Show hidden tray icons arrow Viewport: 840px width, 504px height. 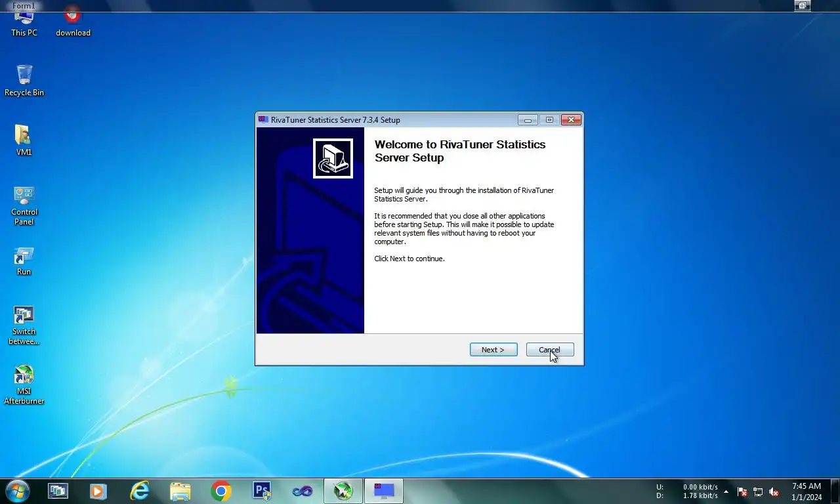point(726,492)
